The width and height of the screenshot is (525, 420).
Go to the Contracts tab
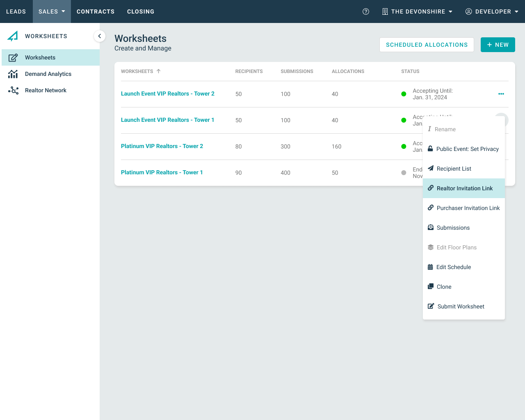[x=96, y=11]
